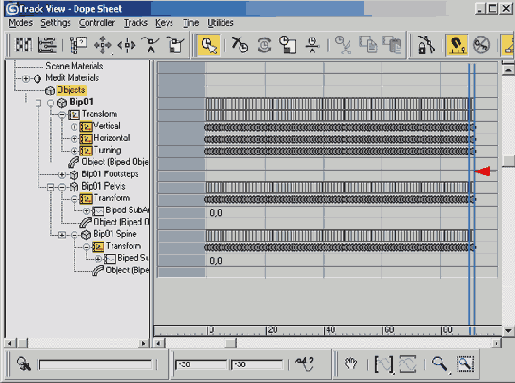The height and width of the screenshot is (383, 515).
Task: Select the Bip01 object in tree
Action: 82,102
